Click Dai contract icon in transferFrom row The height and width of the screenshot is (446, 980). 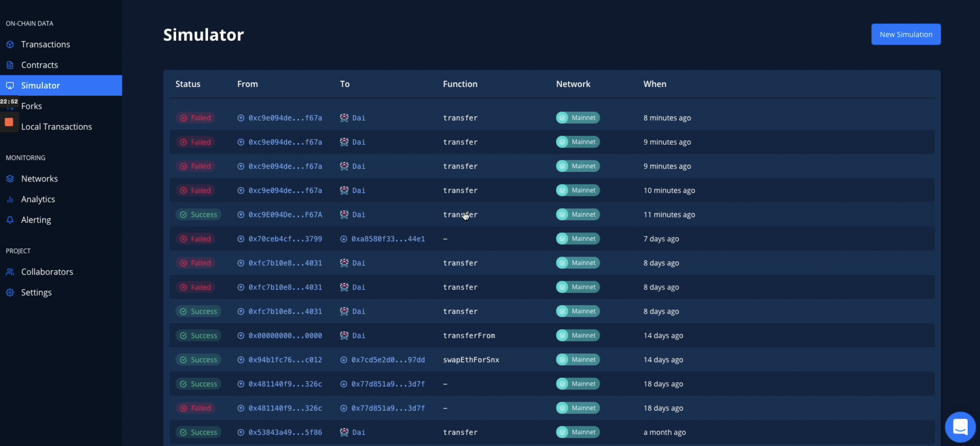[344, 336]
